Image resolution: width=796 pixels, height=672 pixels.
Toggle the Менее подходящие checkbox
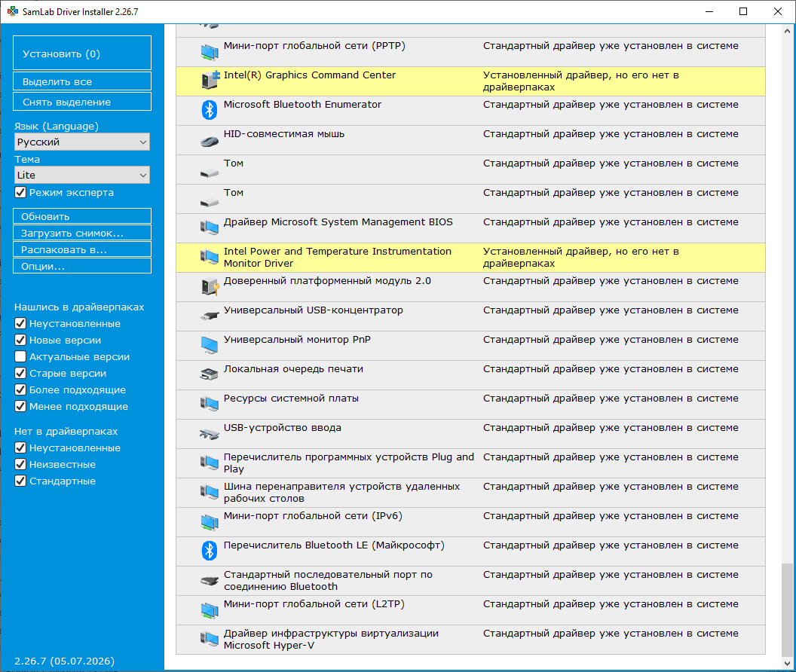[x=20, y=406]
